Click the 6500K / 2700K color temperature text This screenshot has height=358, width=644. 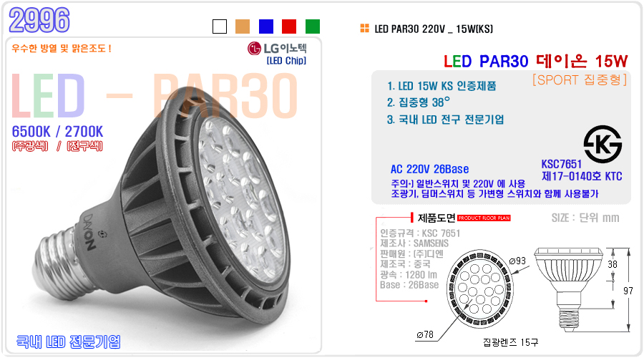pos(57,132)
